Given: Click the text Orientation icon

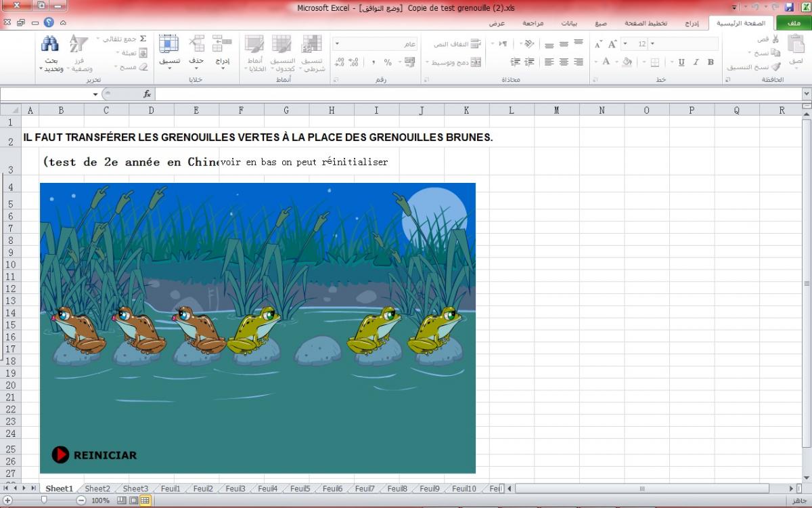Looking at the screenshot, I should click(528, 44).
